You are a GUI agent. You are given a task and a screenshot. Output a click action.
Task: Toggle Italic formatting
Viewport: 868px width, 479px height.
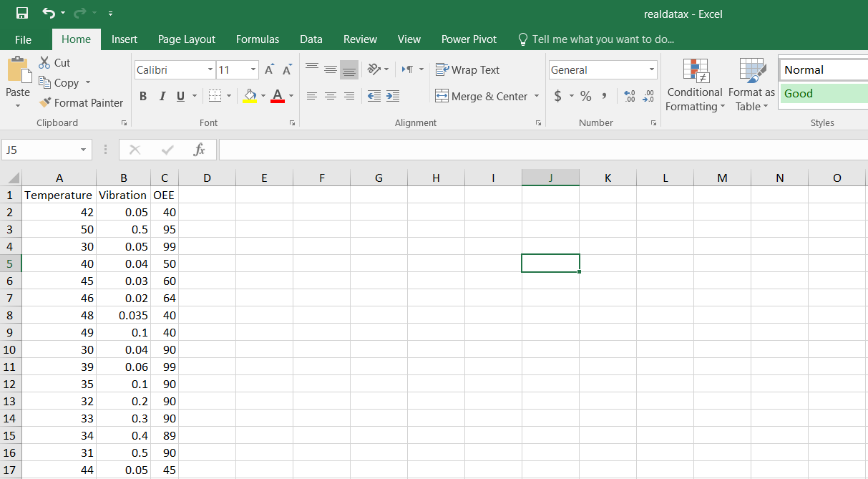(x=162, y=96)
